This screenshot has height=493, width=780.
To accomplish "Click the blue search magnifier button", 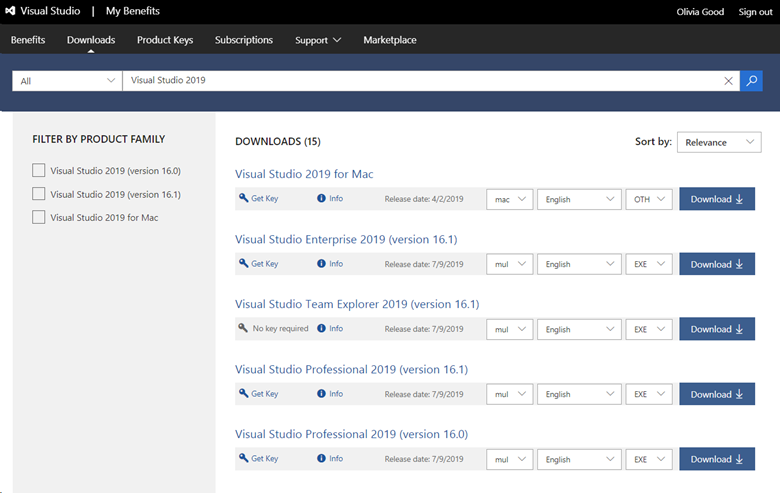I will coord(751,81).
